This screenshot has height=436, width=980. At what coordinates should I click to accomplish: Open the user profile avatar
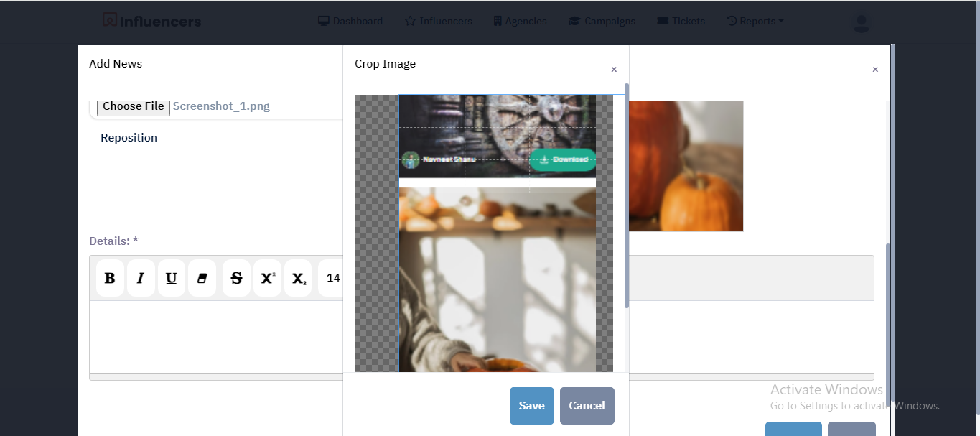pyautogui.click(x=861, y=22)
